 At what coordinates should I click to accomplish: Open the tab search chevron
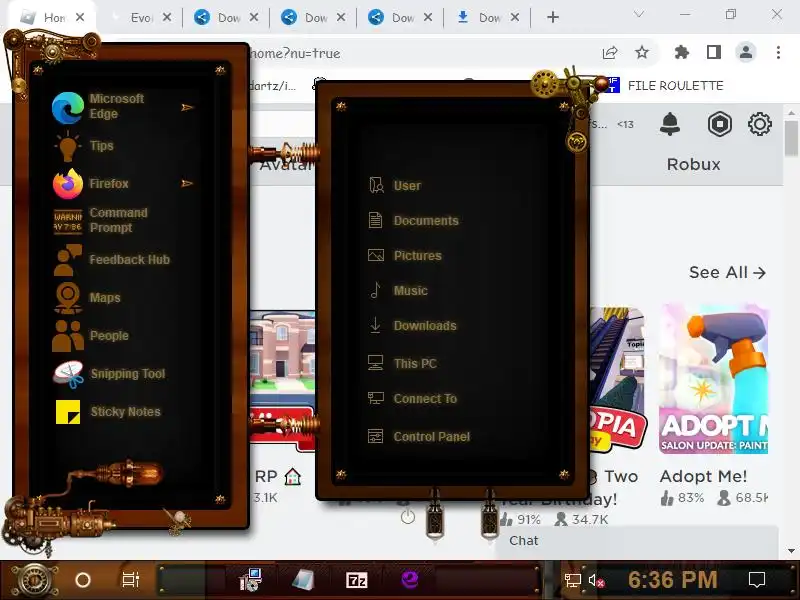click(639, 14)
